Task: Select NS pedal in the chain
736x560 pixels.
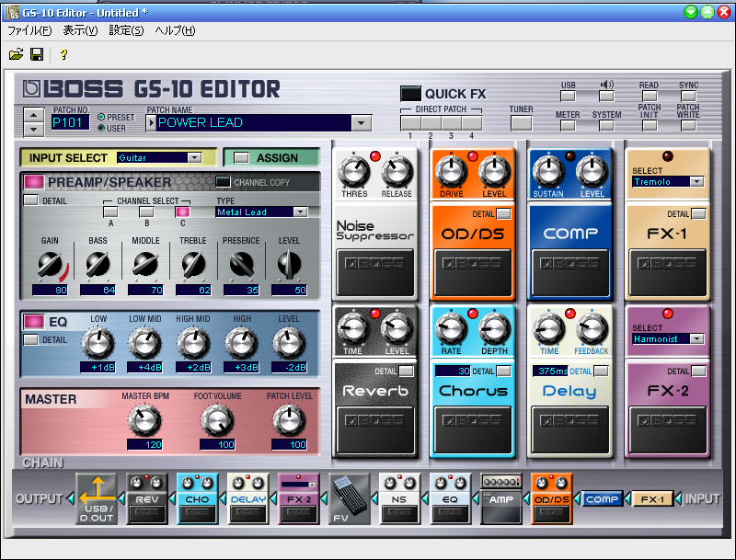Action: click(399, 499)
